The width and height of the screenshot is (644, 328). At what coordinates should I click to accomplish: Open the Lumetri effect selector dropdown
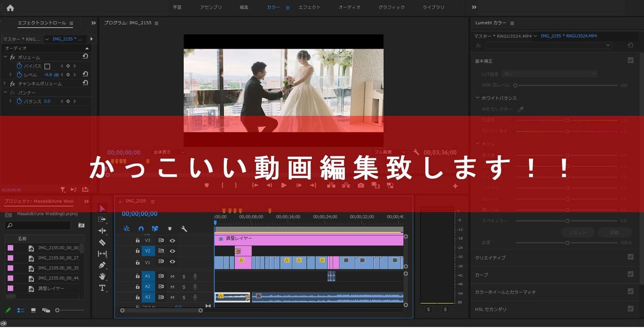click(549, 45)
